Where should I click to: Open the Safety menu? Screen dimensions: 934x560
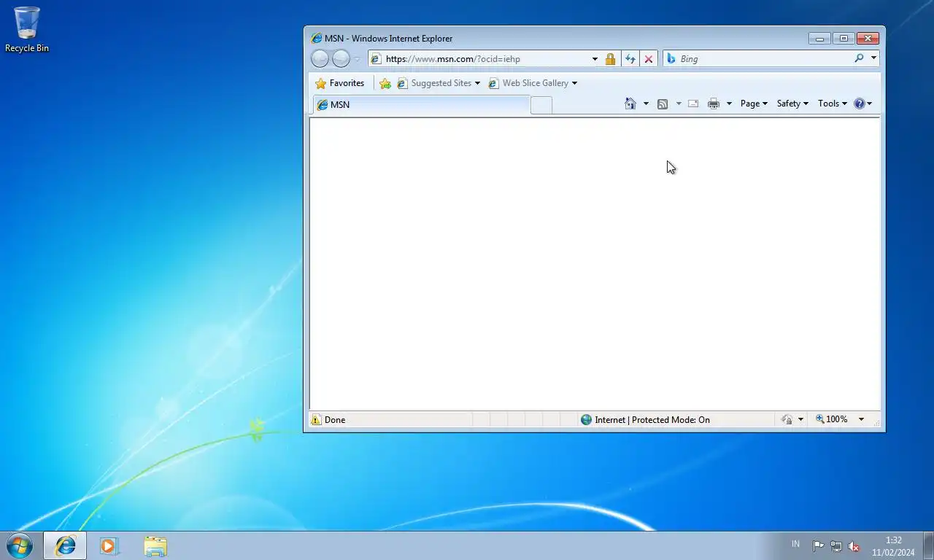tap(792, 104)
